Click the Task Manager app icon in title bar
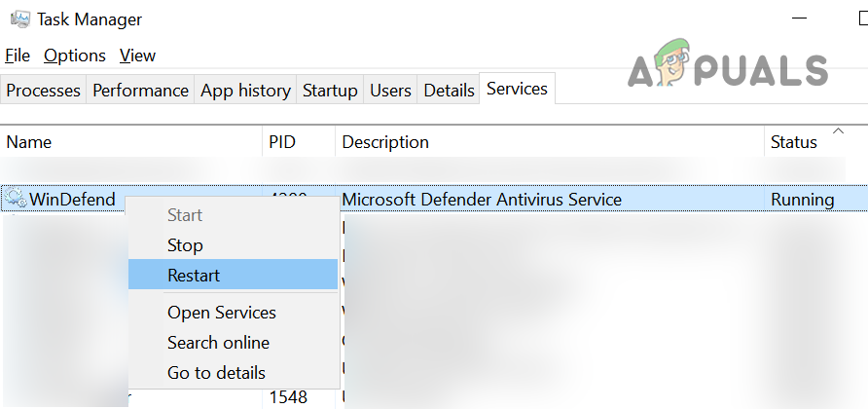 (18, 19)
